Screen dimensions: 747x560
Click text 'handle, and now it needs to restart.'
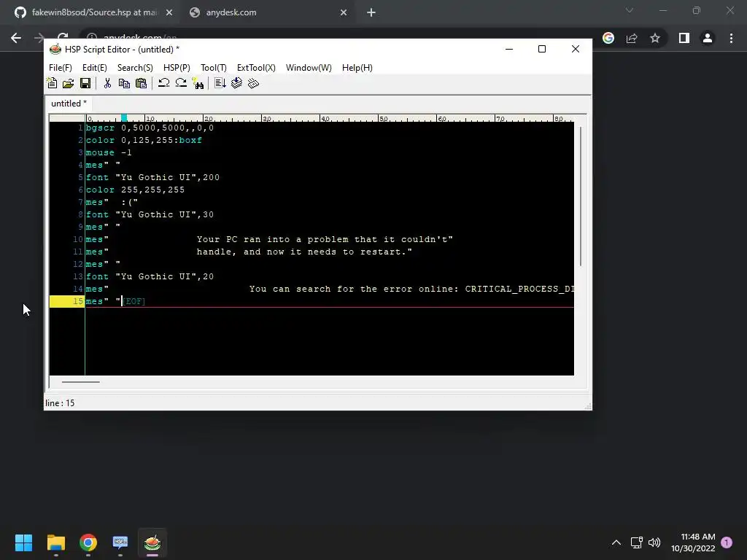tap(302, 252)
